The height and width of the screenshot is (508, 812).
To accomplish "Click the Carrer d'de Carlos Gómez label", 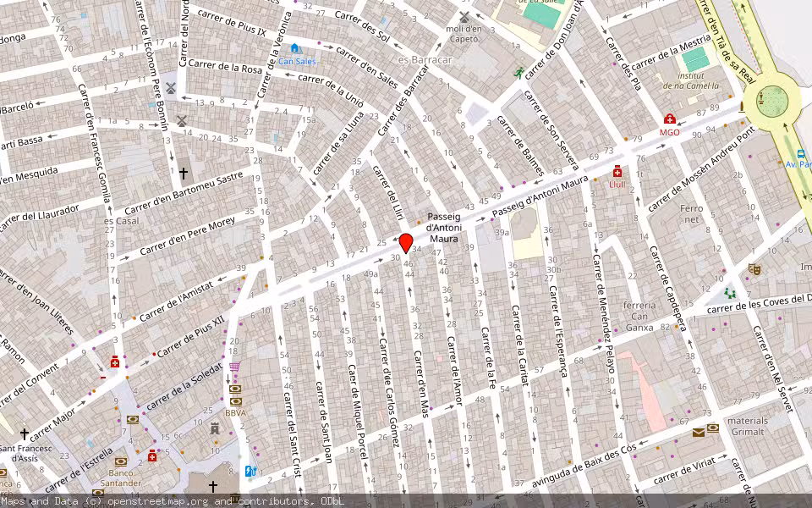I will pyautogui.click(x=388, y=392).
